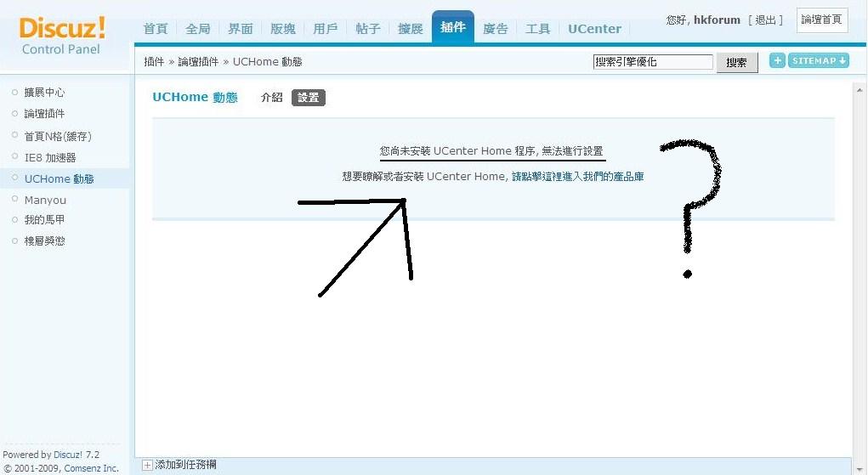Open 我的馬甲 in the sidebar
Image resolution: width=868 pixels, height=475 pixels.
point(44,220)
